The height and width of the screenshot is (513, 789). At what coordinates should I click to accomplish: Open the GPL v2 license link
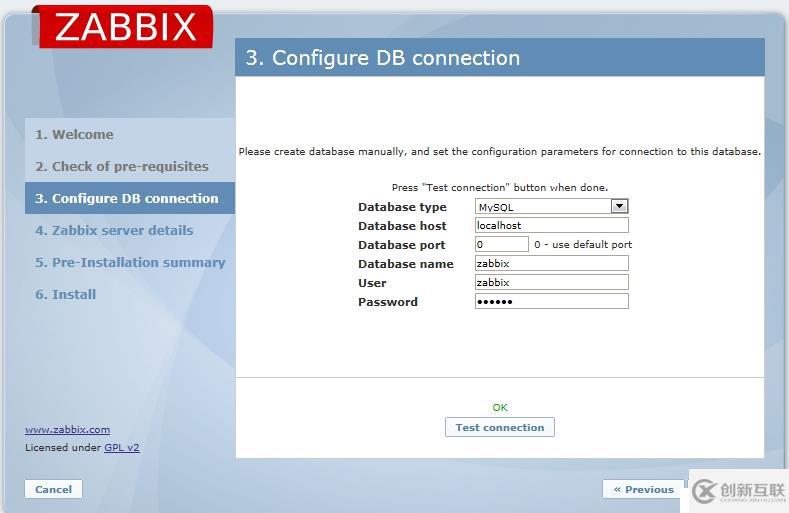coord(122,447)
